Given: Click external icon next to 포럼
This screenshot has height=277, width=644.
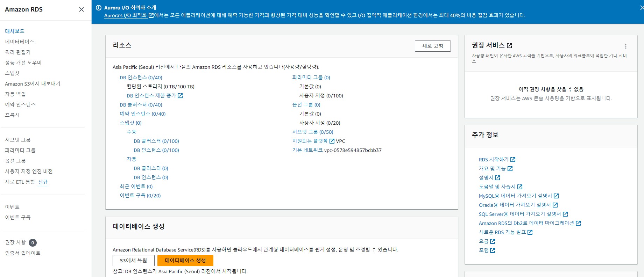Looking at the screenshot, I should pyautogui.click(x=493, y=250).
